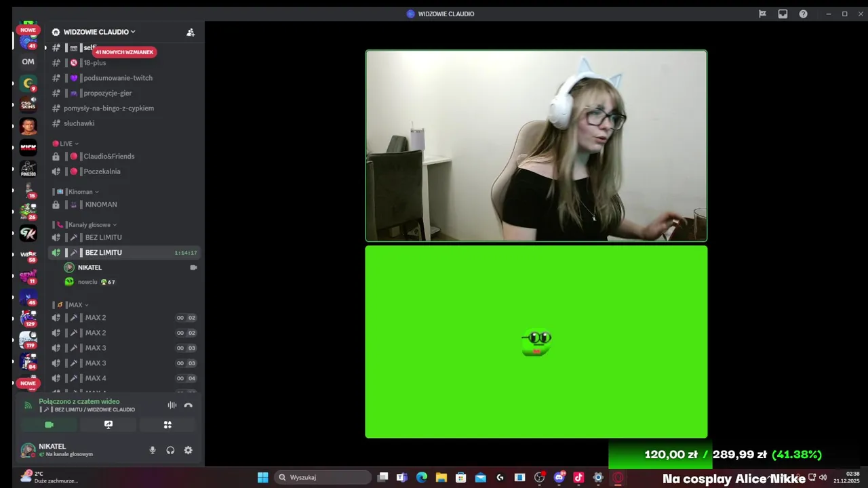Open WIDZOWIE CLAUDIO server dropdown

click(99, 32)
